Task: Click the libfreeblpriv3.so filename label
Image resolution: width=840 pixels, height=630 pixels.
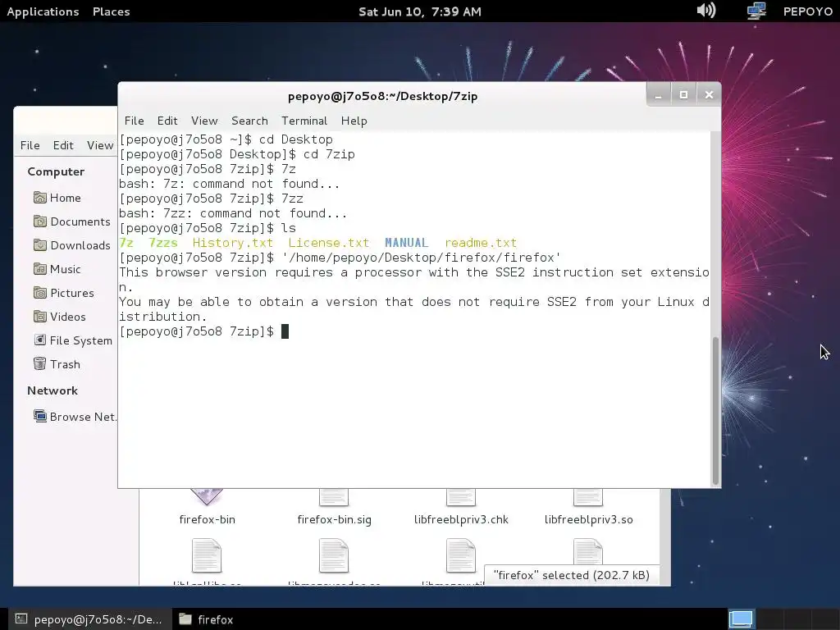Action: [588, 519]
